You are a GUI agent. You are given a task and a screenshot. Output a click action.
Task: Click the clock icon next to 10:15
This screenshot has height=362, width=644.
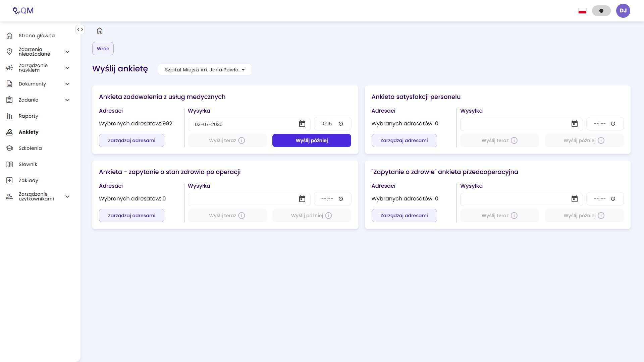click(x=341, y=124)
